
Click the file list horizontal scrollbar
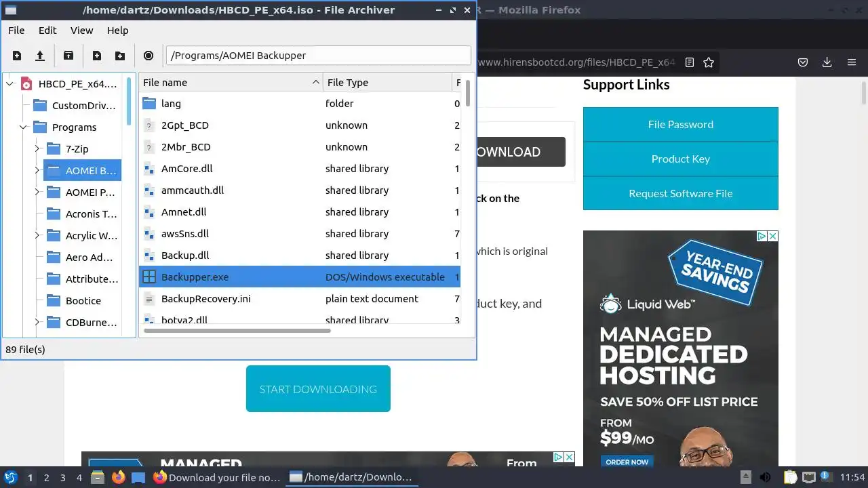coord(237,331)
